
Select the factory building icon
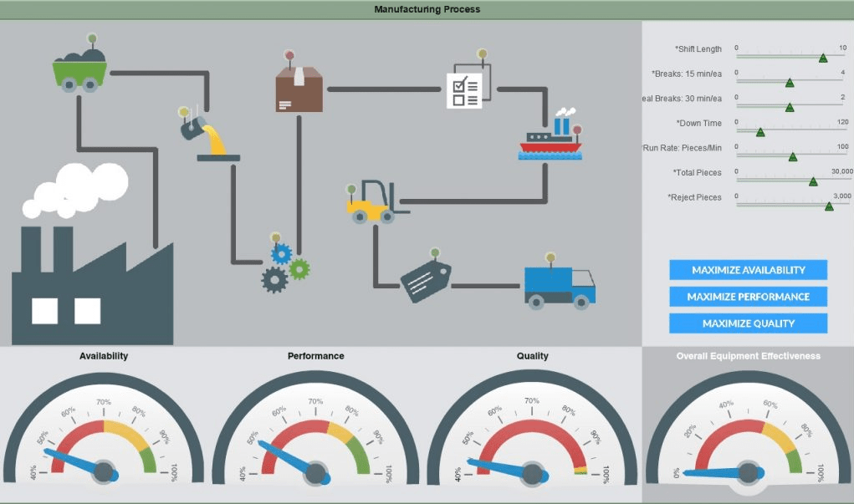coord(93,284)
